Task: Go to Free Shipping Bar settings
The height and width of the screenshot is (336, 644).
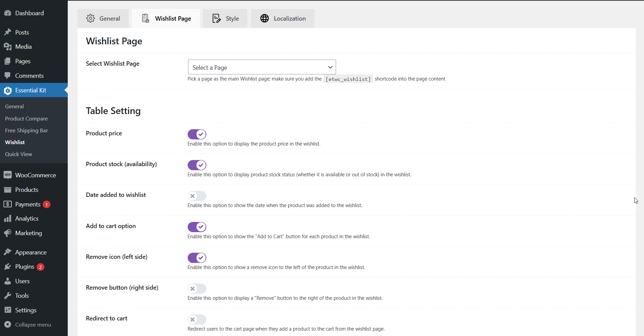Action: point(26,131)
